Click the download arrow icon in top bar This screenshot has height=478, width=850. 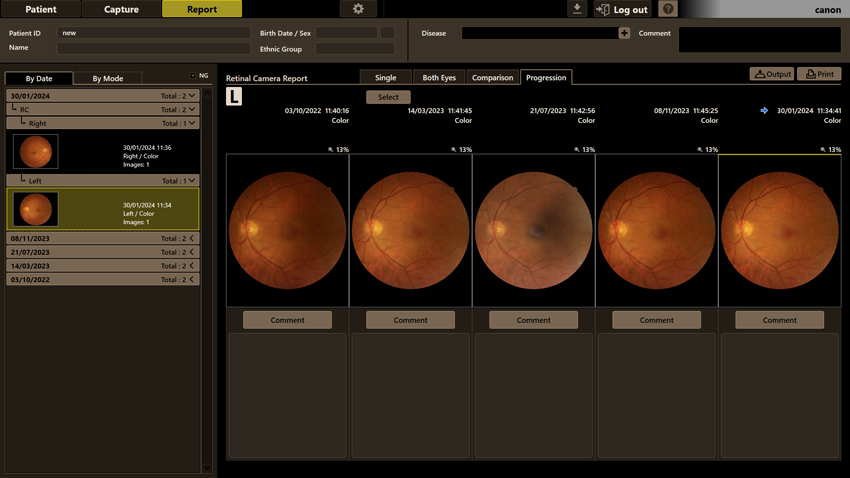click(x=577, y=9)
